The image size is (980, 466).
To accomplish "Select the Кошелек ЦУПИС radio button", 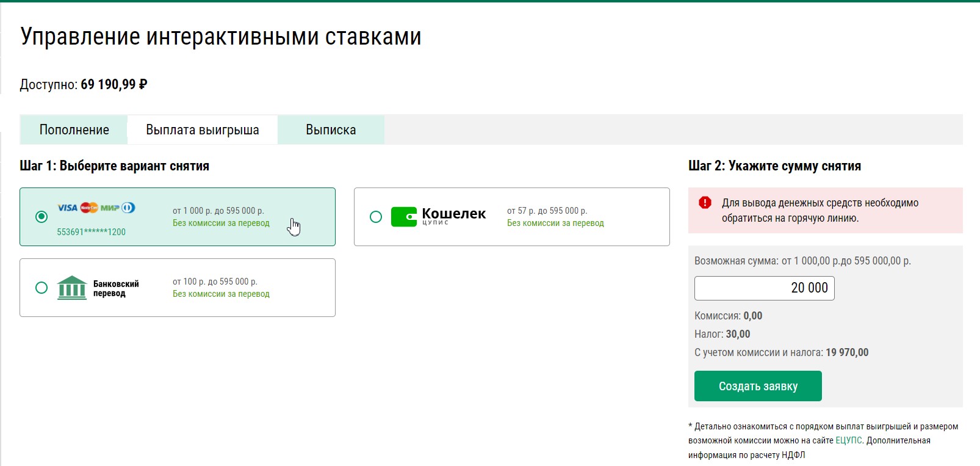I will coord(376,217).
